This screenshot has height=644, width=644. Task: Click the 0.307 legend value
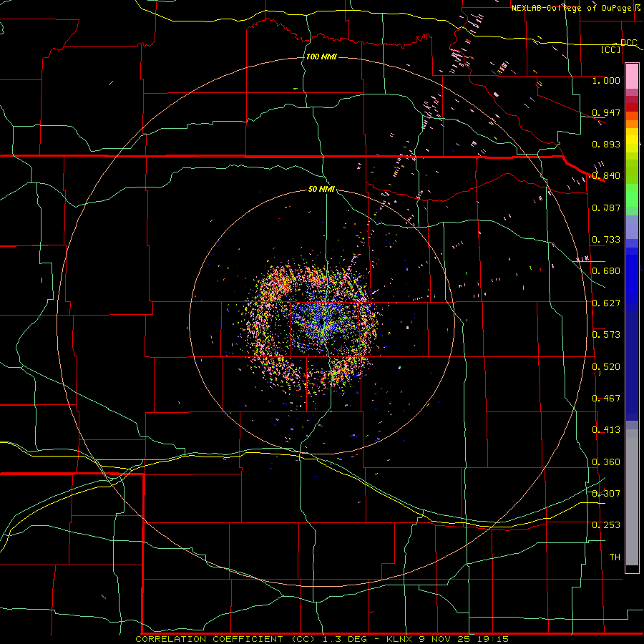(606, 494)
